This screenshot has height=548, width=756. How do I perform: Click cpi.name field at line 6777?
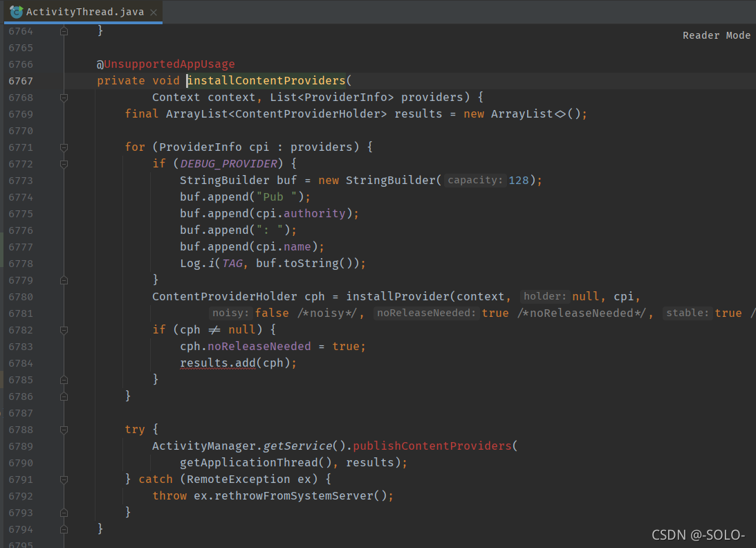pos(284,247)
